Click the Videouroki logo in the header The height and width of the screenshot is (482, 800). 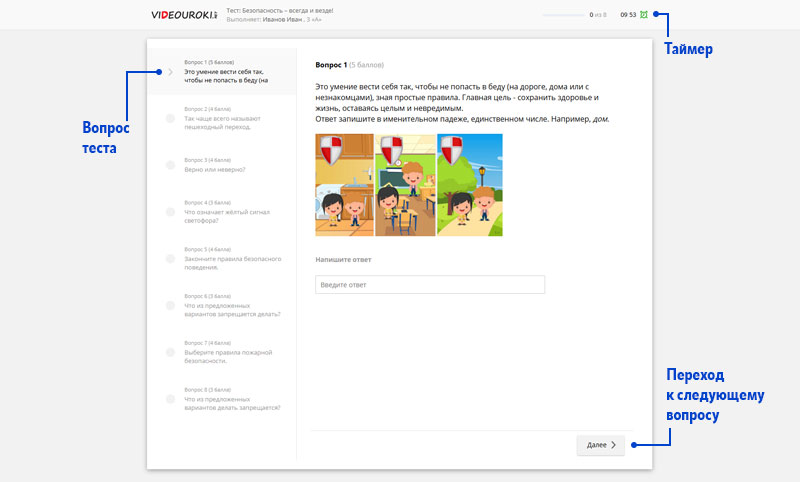pyautogui.click(x=184, y=15)
